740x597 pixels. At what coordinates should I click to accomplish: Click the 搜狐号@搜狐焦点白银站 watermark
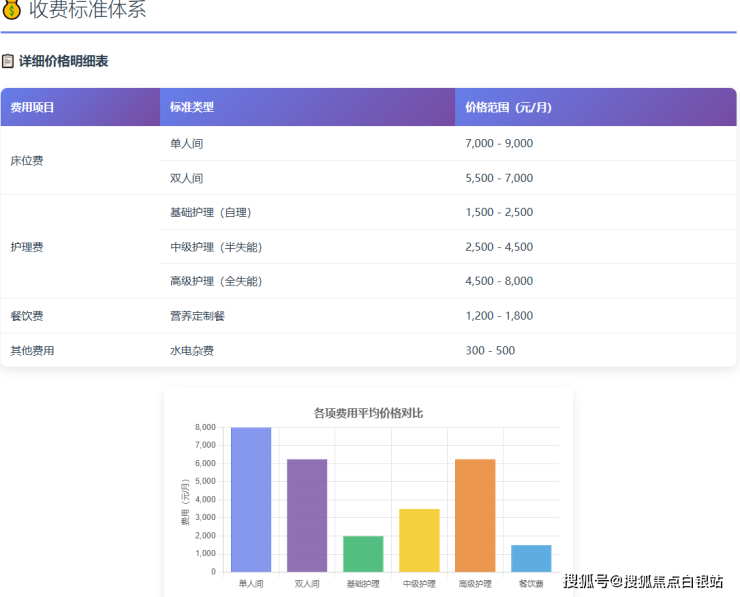click(643, 581)
